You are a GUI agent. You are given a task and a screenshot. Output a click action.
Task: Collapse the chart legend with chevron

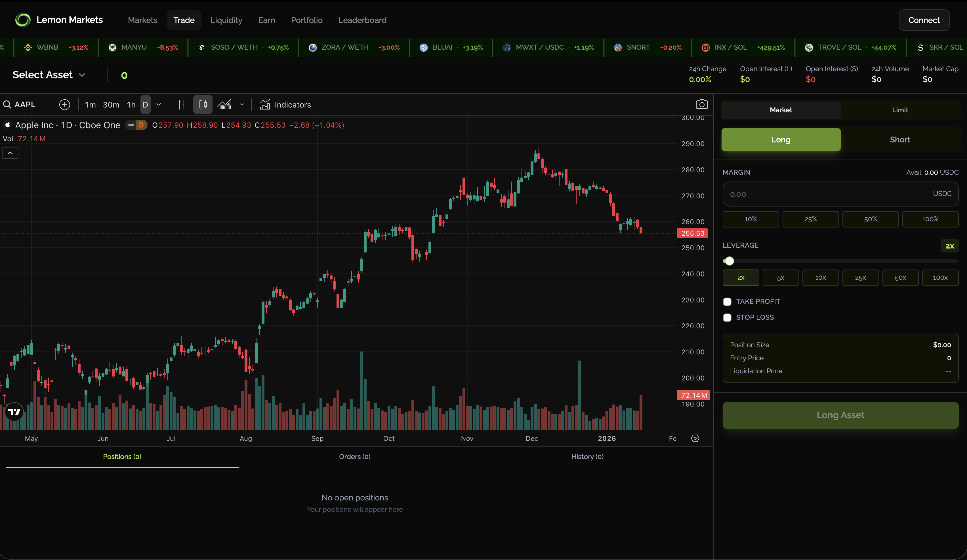[x=10, y=153]
